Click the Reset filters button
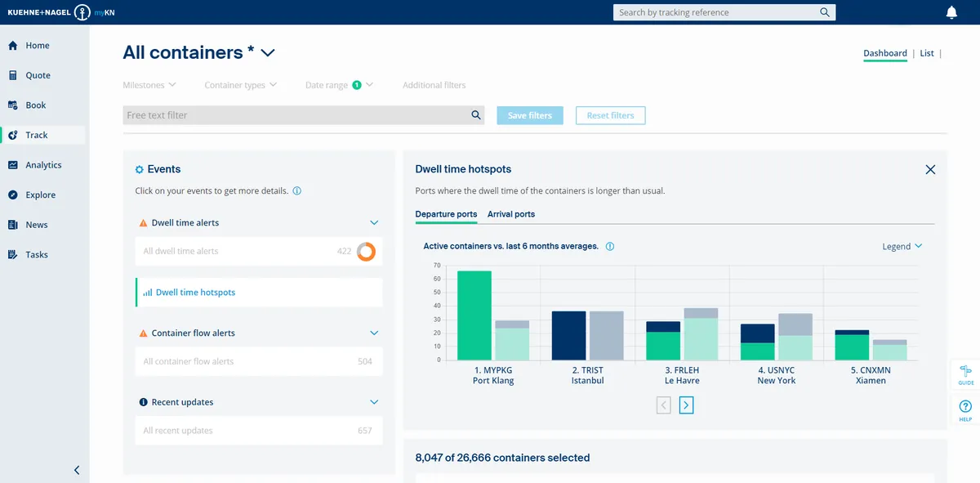 pyautogui.click(x=610, y=115)
